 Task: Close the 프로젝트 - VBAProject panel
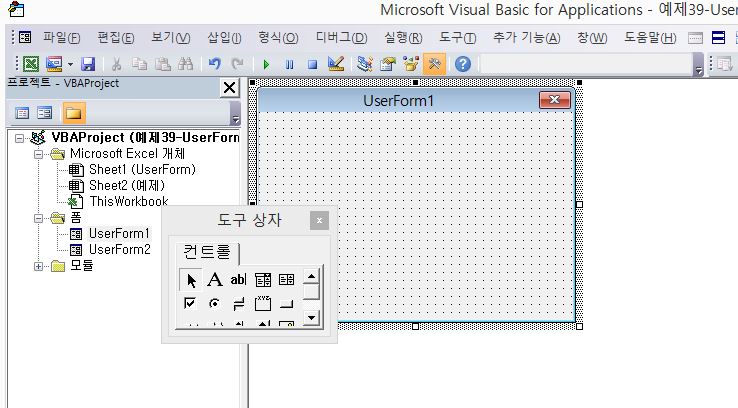click(x=229, y=88)
